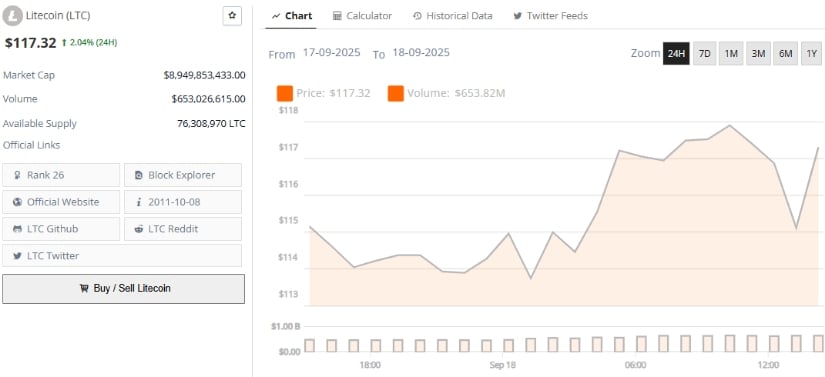Switch to the Calculator tab
825x377 pixels.
[363, 16]
